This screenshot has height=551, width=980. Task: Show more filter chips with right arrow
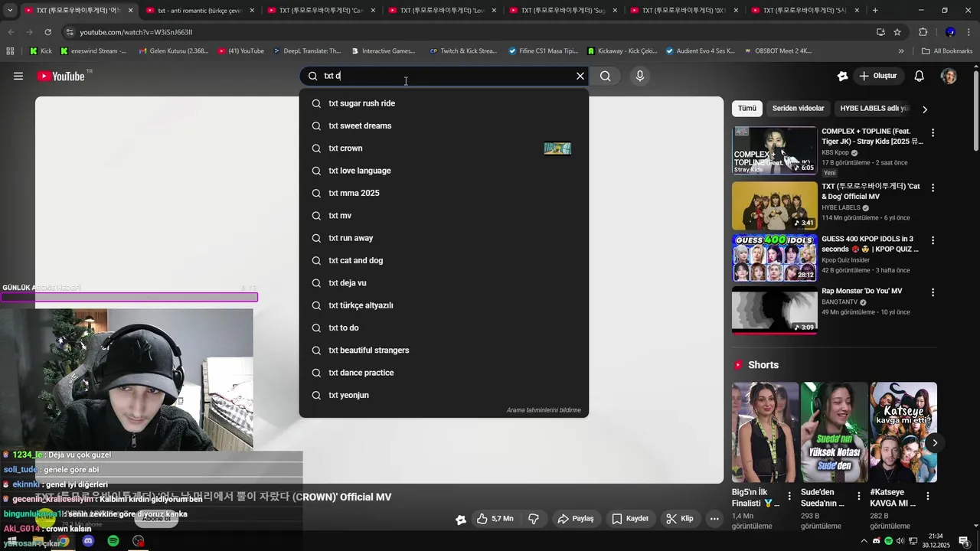[x=925, y=109]
